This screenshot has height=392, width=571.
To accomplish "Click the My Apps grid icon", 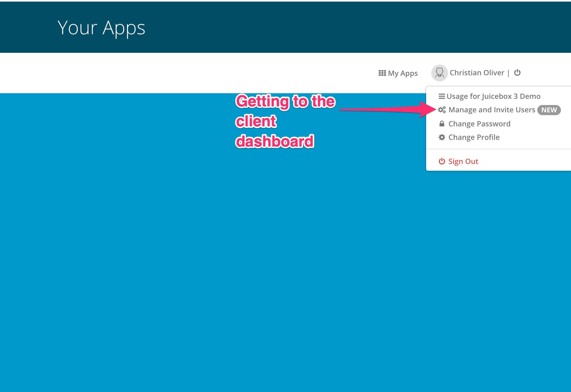I will pyautogui.click(x=382, y=73).
